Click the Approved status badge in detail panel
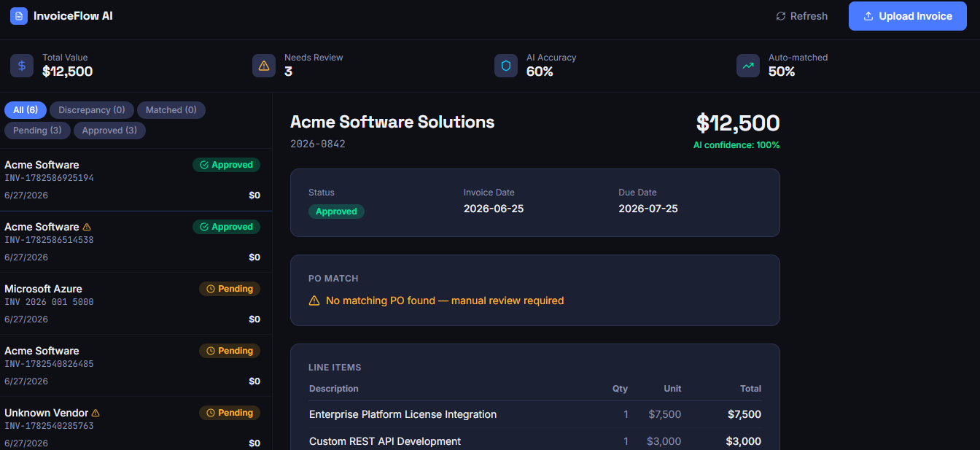Viewport: 980px width, 450px height. [336, 212]
